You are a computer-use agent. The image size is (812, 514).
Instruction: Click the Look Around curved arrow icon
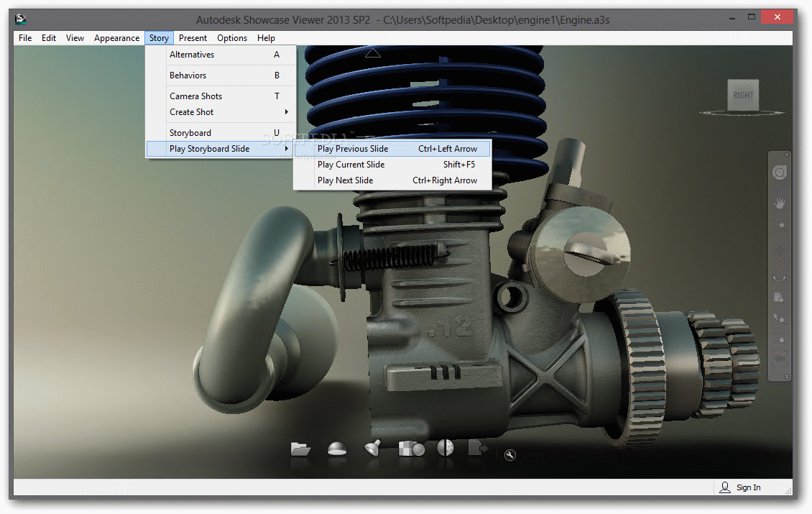point(780,277)
